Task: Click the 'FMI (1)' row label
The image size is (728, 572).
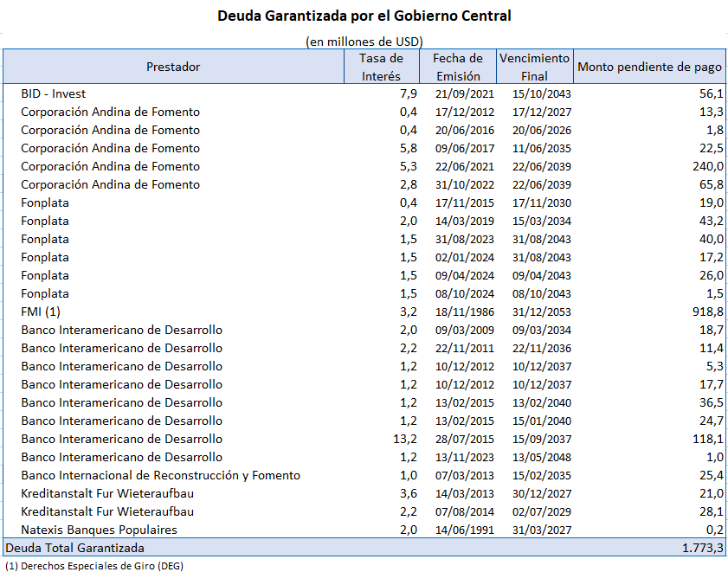Action: [42, 312]
